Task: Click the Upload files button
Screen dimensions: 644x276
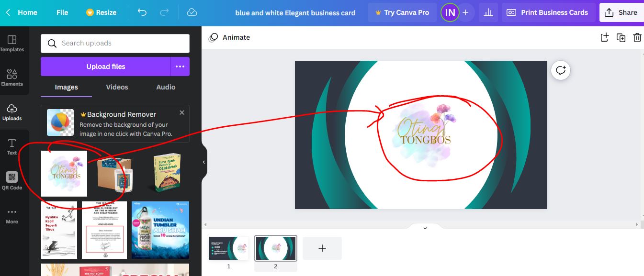Action: [x=105, y=66]
